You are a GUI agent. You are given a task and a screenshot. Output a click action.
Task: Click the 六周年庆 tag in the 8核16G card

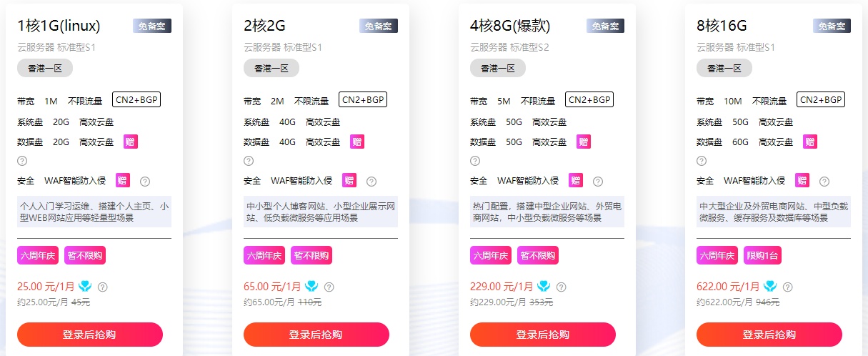[717, 255]
